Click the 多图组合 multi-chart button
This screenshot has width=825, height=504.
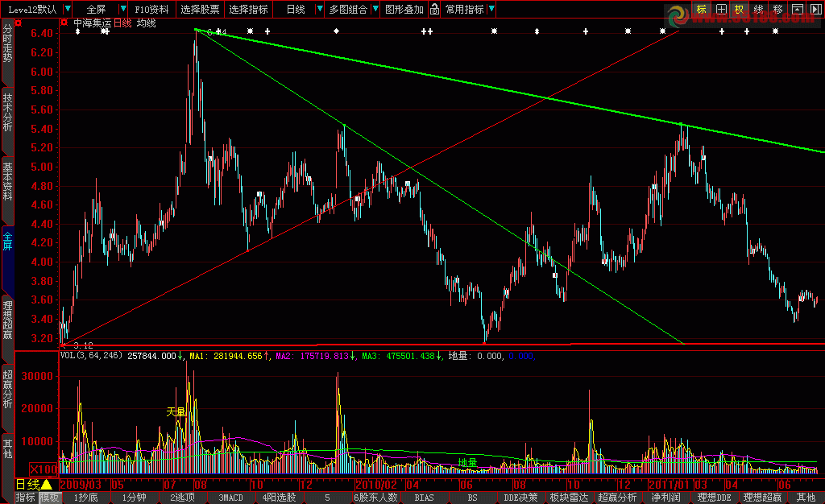coord(348,9)
